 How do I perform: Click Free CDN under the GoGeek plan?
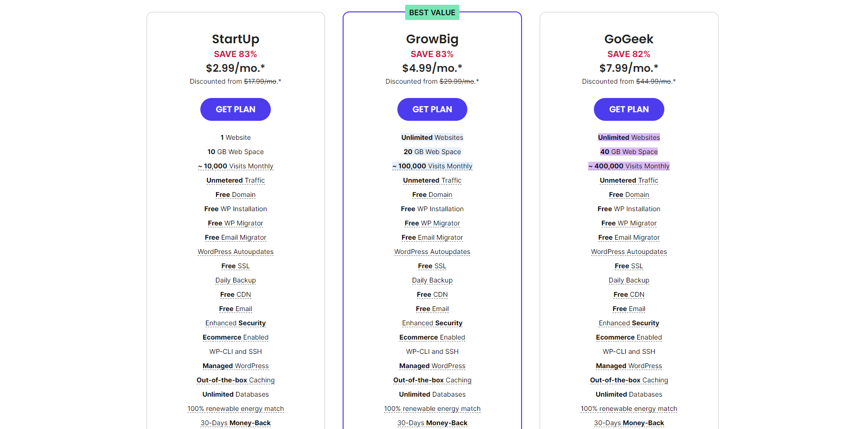coord(629,294)
